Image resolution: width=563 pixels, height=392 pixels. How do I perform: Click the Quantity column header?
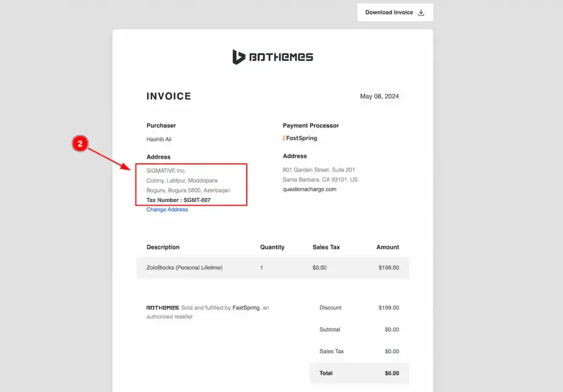coord(272,247)
